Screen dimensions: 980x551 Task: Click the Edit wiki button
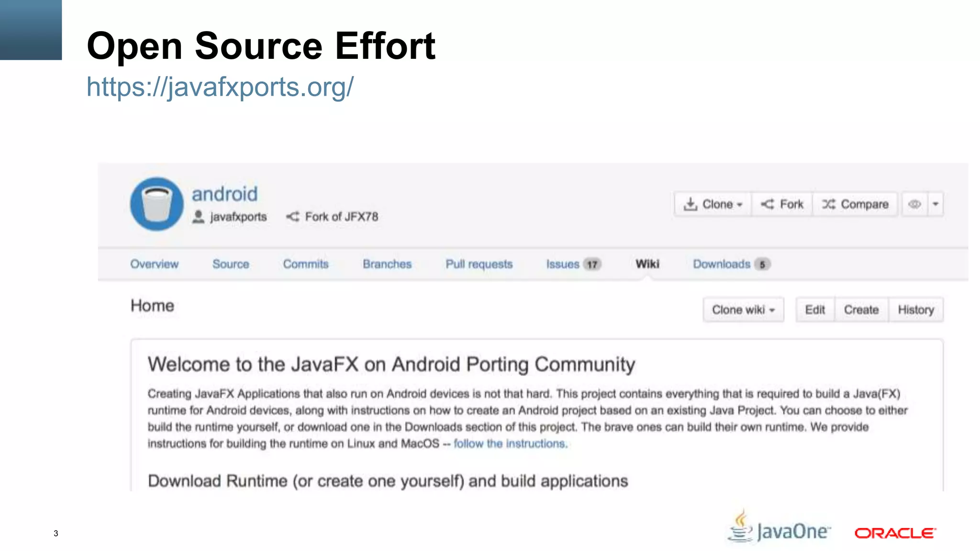[x=815, y=310]
